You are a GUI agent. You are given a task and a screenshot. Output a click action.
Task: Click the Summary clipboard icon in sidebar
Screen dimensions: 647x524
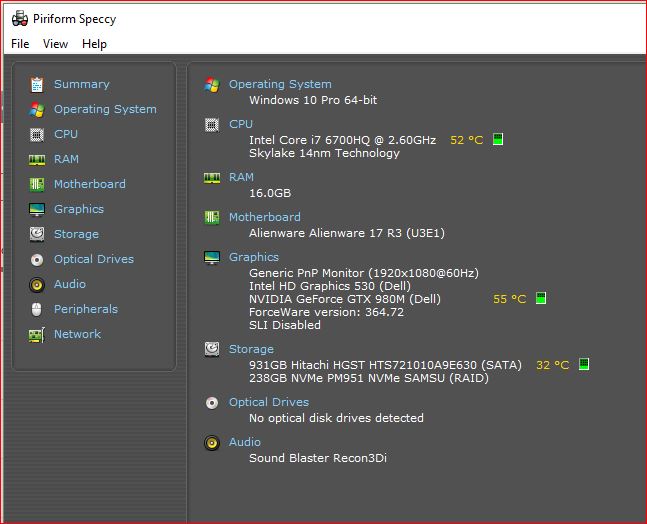point(37,85)
